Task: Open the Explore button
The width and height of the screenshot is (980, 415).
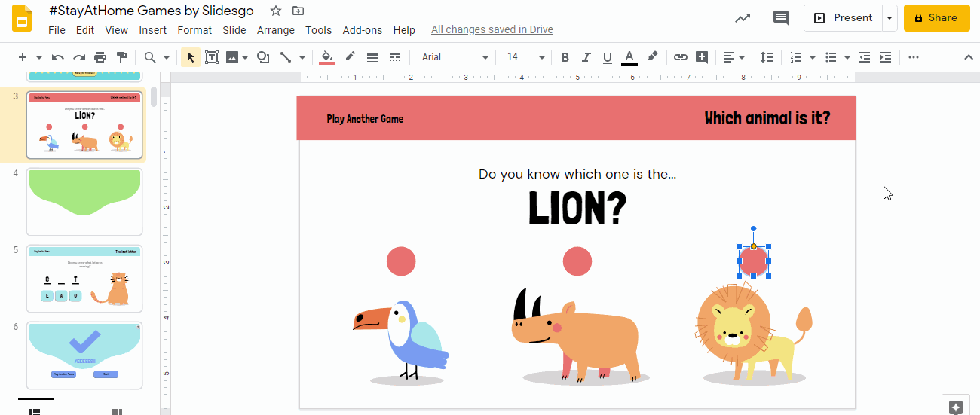Action: pos(955,406)
